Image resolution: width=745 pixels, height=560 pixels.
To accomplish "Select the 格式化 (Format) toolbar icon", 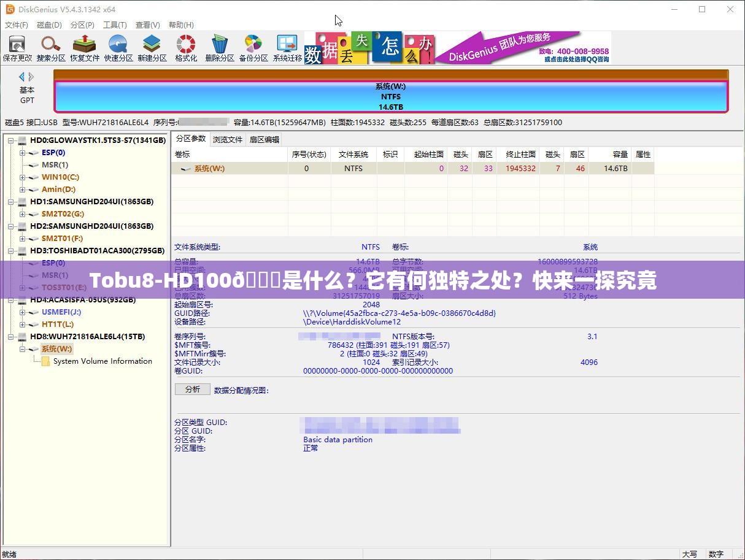I will point(185,47).
